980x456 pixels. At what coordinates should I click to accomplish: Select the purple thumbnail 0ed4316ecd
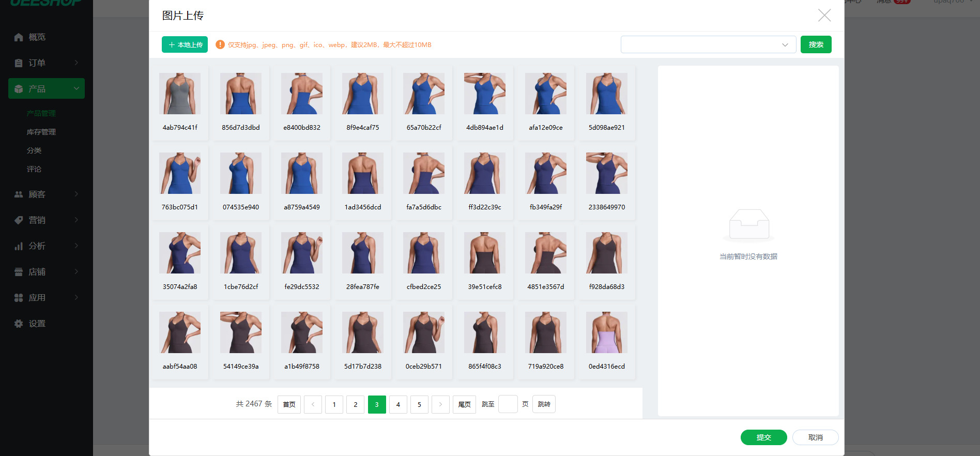point(606,332)
